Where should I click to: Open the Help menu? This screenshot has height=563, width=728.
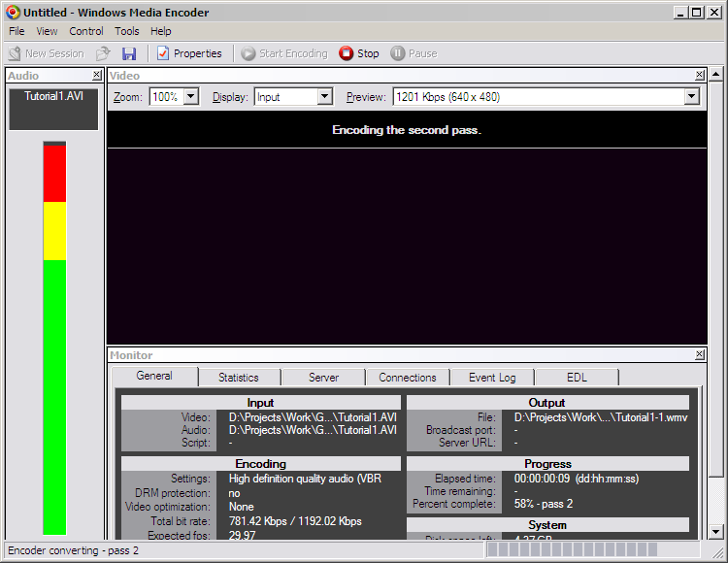coord(160,31)
